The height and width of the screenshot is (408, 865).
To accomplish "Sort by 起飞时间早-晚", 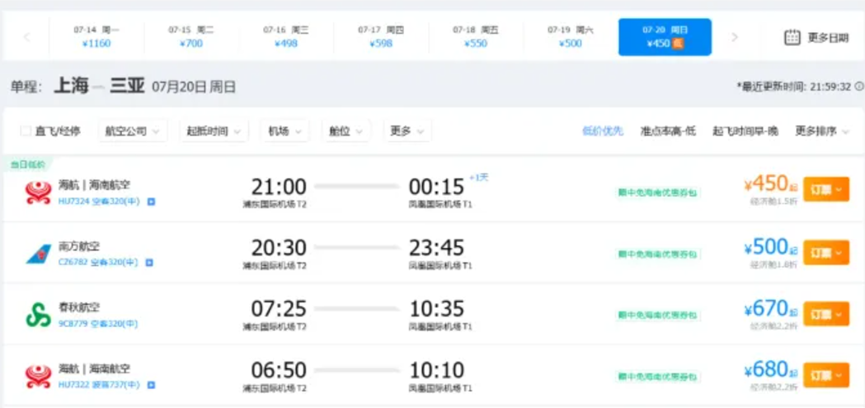I will 745,131.
